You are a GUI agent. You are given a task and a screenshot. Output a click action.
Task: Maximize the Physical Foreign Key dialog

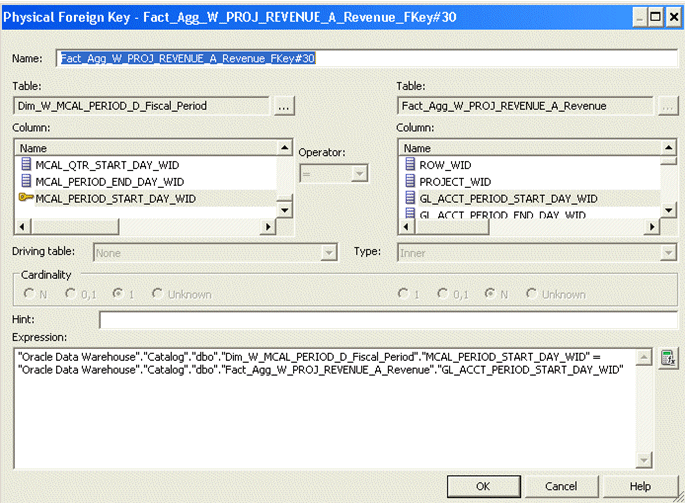(655, 17)
